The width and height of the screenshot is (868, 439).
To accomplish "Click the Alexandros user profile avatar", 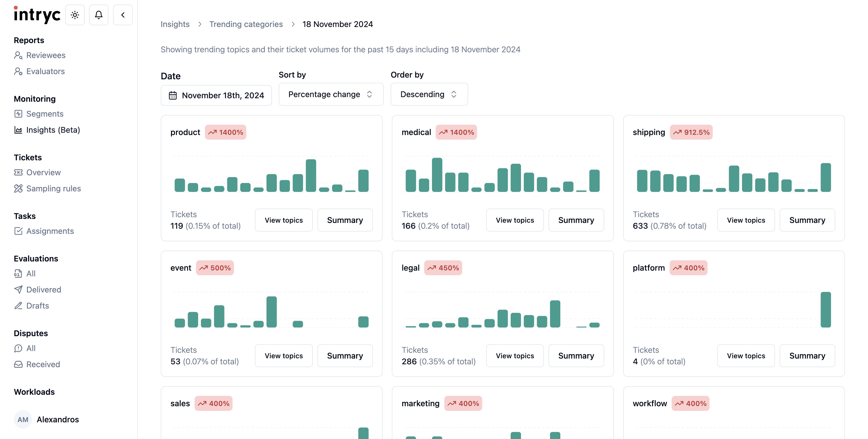I will (23, 419).
